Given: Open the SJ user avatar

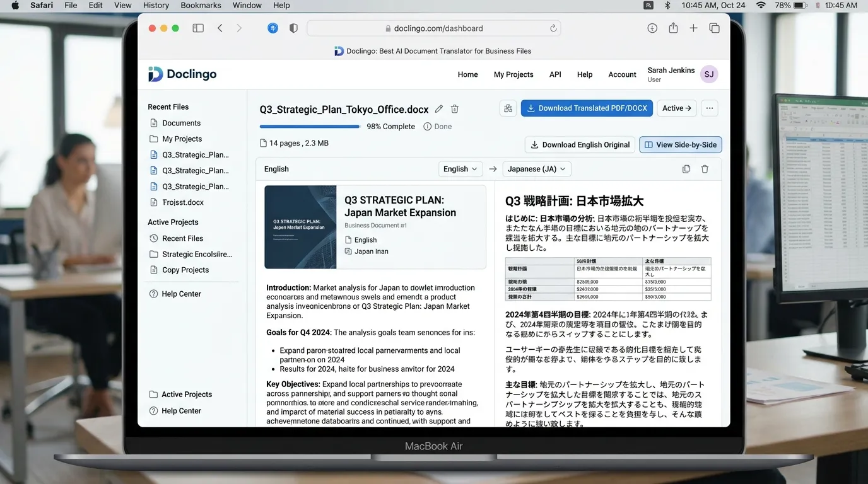Looking at the screenshot, I should pos(709,74).
